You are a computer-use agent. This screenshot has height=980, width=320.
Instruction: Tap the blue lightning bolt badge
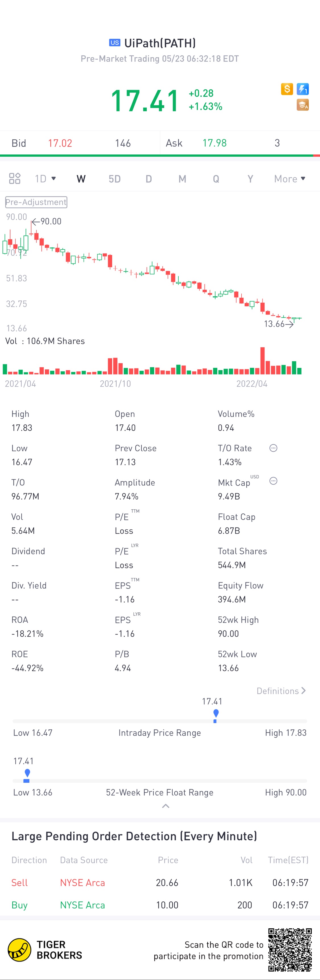point(303,89)
